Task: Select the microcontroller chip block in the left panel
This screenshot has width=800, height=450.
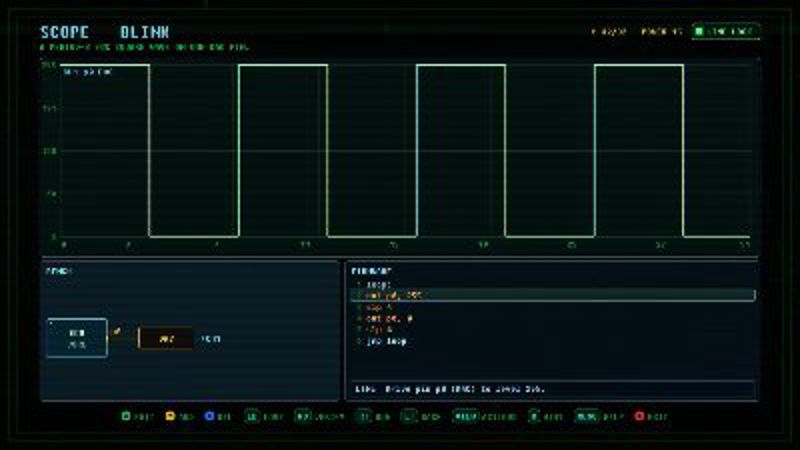Action: tap(77, 338)
